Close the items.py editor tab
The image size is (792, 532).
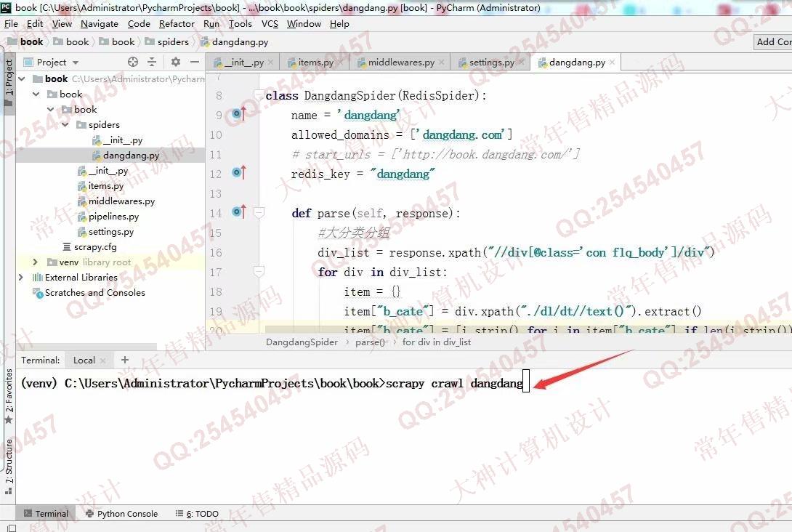(x=341, y=63)
